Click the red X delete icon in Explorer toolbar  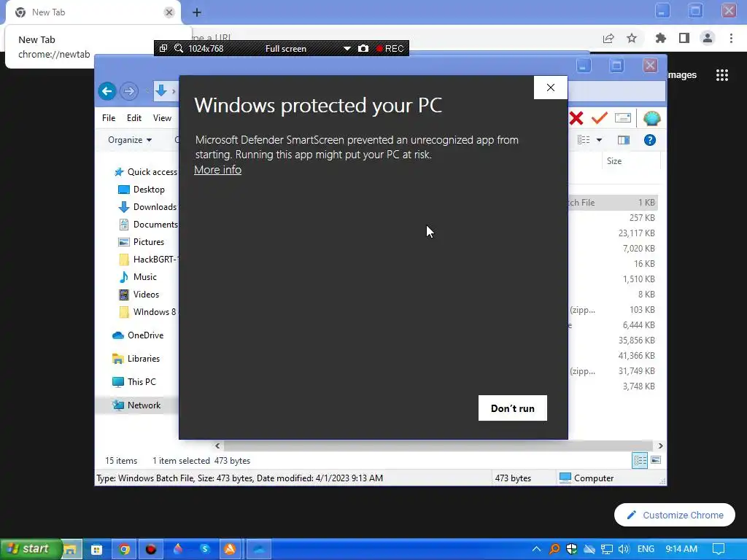(x=576, y=118)
